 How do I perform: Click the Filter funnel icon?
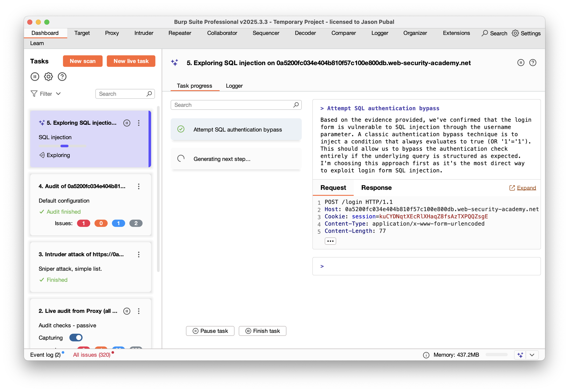(34, 94)
